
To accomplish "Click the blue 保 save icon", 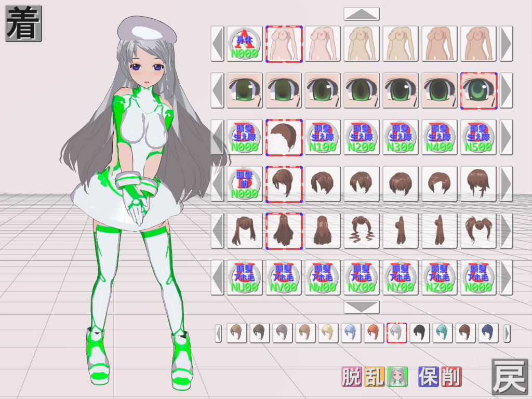I will point(429,377).
